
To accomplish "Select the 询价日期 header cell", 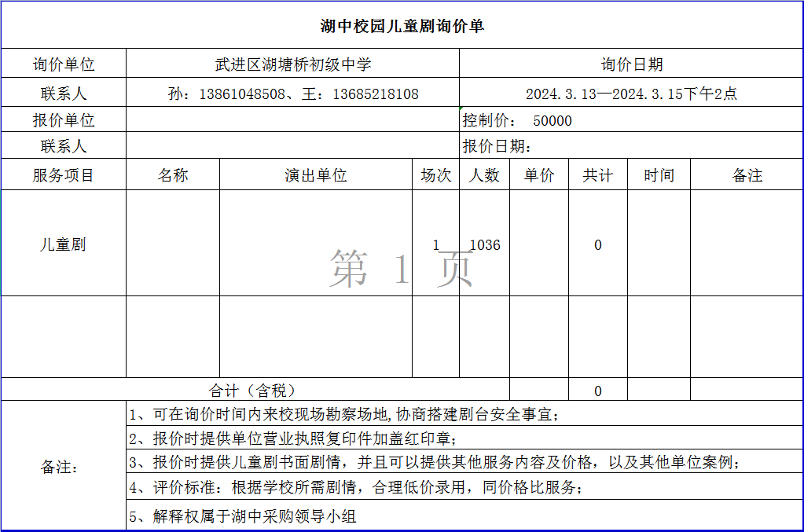I will coord(631,64).
